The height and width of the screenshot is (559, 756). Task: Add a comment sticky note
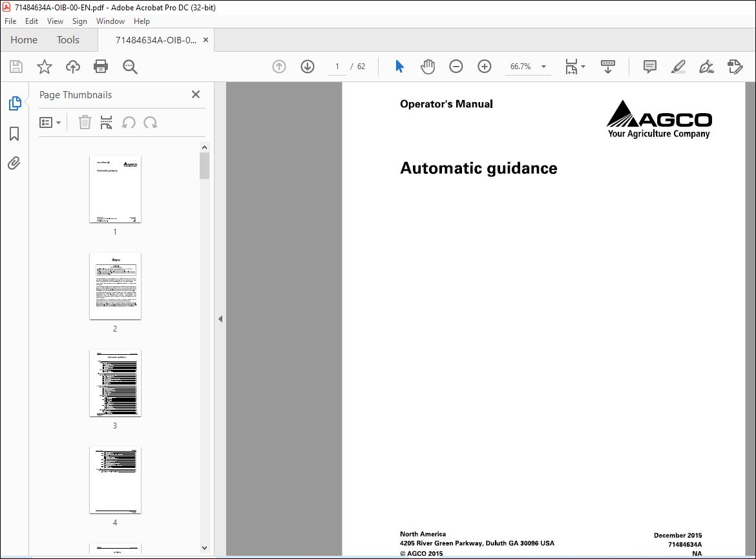click(650, 67)
